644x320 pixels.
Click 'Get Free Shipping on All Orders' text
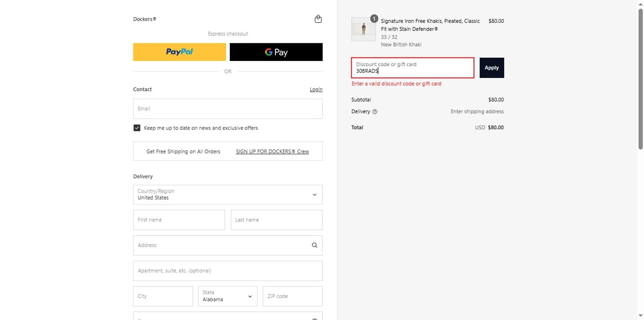pos(183,151)
